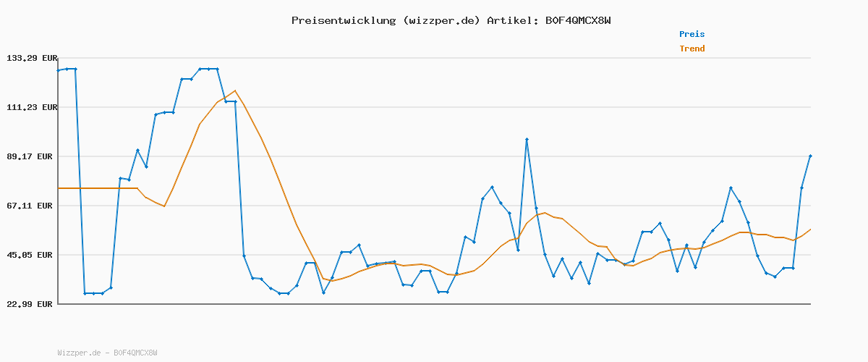Click the 67.11 EUR axis label
The width and height of the screenshot is (868, 362).
tap(31, 206)
